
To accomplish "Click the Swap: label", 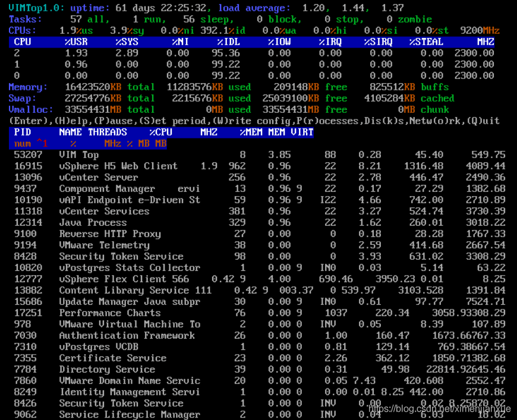I will click(x=23, y=98).
